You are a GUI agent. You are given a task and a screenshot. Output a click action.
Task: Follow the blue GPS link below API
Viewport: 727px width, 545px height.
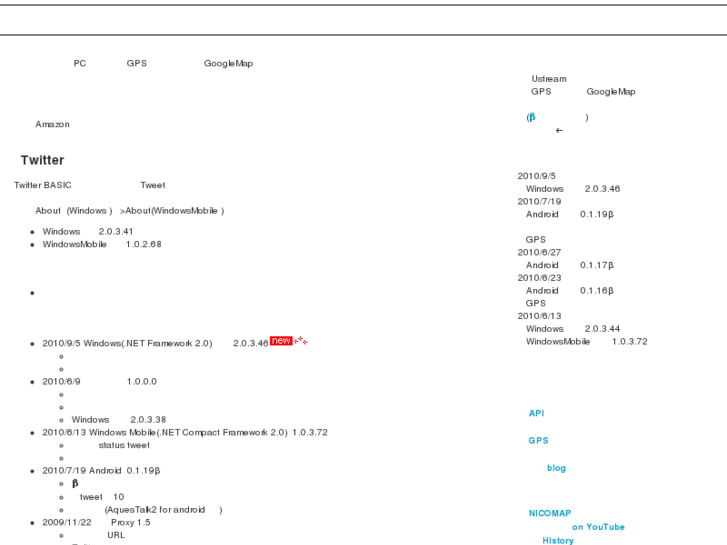[538, 441]
